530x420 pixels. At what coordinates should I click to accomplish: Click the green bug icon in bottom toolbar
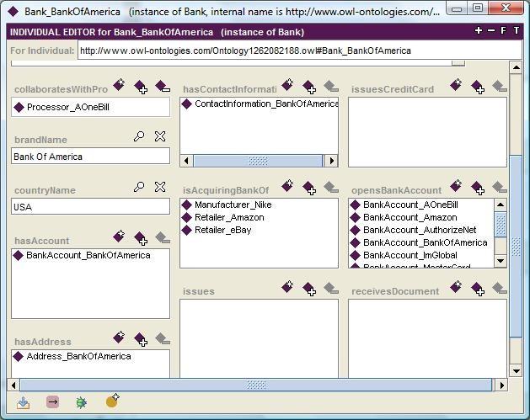click(81, 402)
